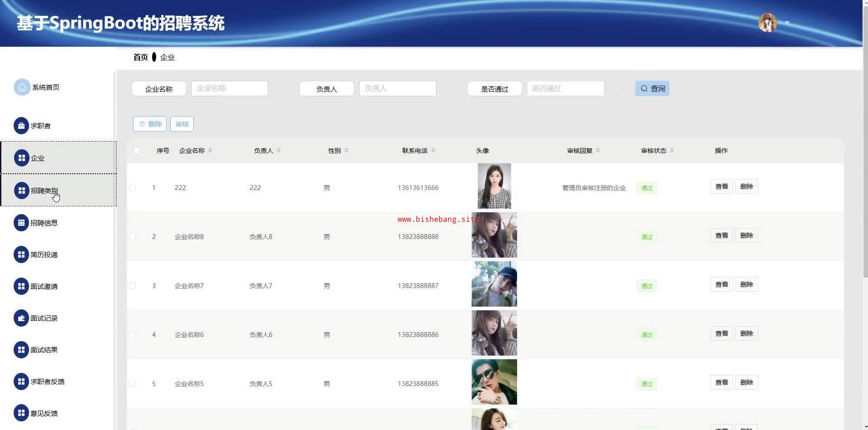Viewport: 868px width, 430px height.
Task: Click 查看 for 企业名称6 row
Action: 722,333
